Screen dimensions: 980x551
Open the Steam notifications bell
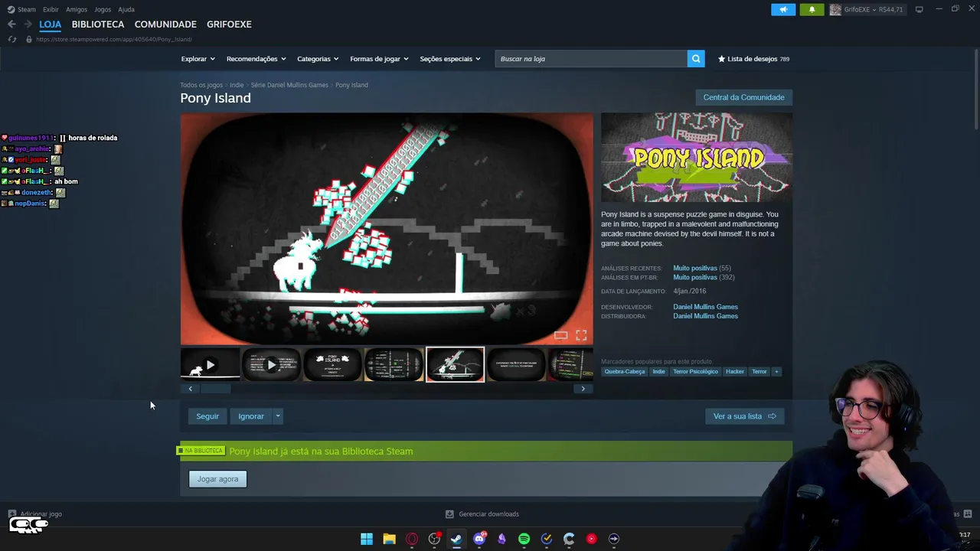coord(812,9)
